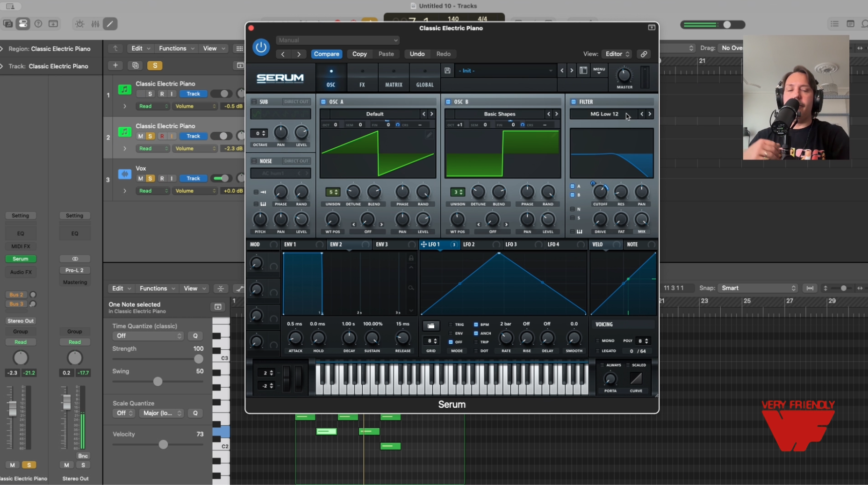Disable the OSC A checkbox
This screenshot has height=485, width=868.
click(x=323, y=101)
